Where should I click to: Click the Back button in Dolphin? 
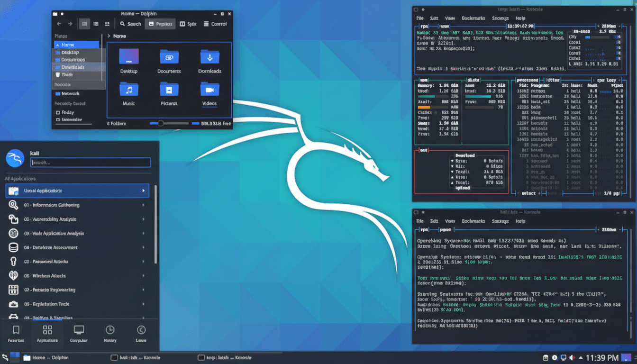point(58,24)
